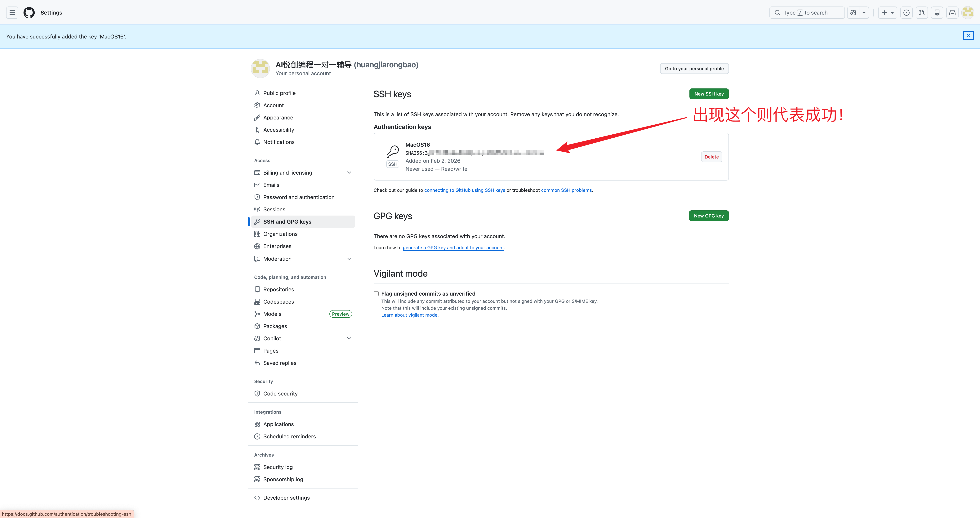
Task: Click the profile avatar beside the account name
Action: click(260, 69)
